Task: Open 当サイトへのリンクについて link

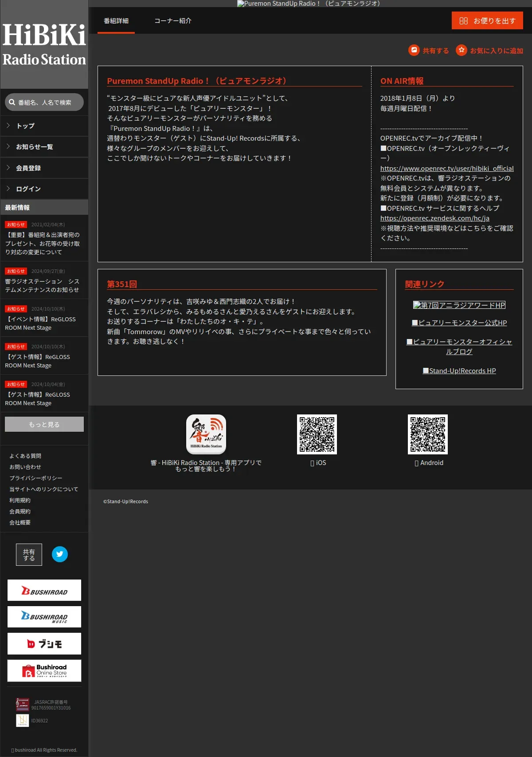Action: point(44,489)
